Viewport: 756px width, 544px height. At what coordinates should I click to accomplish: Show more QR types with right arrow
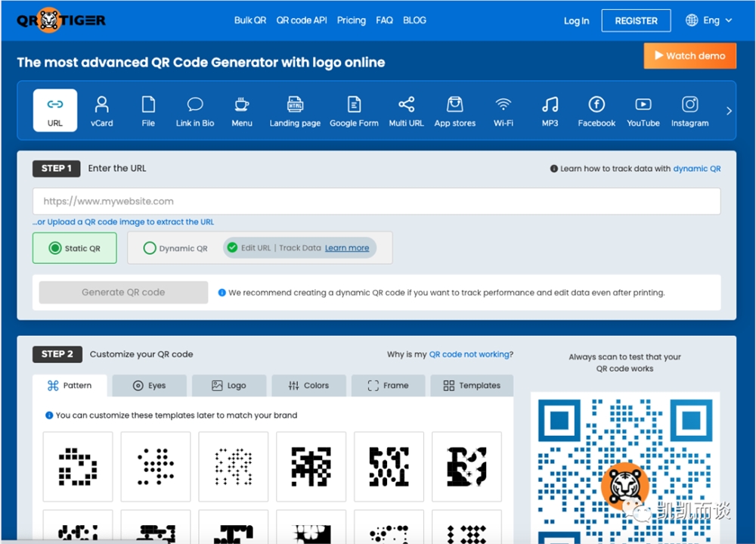click(x=729, y=110)
